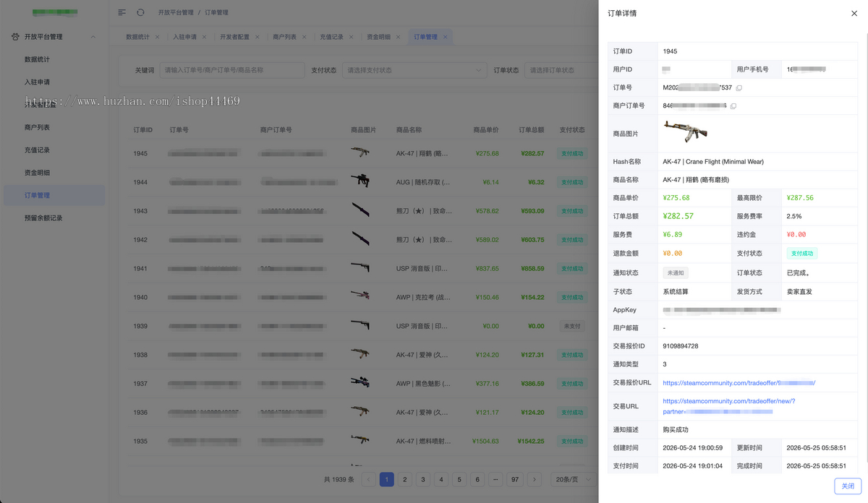
Task: Close the 数据统计 tab
Action: [158, 37]
